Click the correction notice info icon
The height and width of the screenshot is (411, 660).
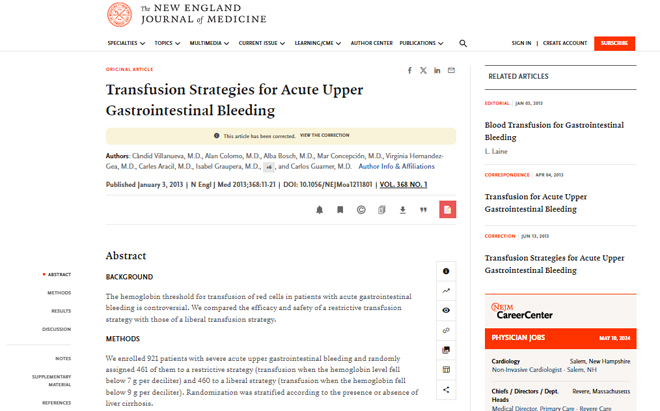pyautogui.click(x=217, y=136)
